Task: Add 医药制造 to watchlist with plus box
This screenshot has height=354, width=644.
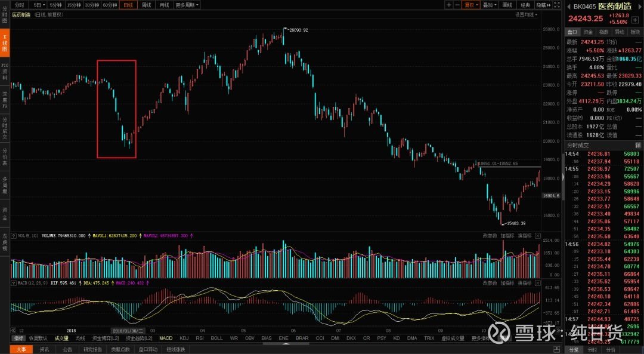Action: (635, 20)
